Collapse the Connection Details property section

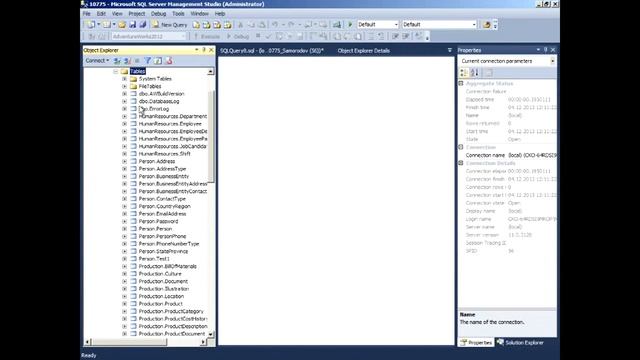461,163
